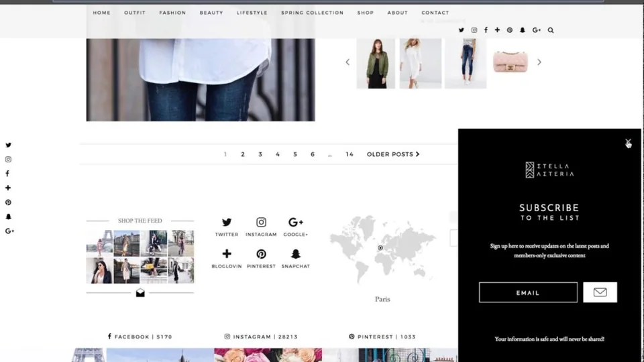Click the Paris location marker on map
Viewport: 644px width, 362px height.
380,248
